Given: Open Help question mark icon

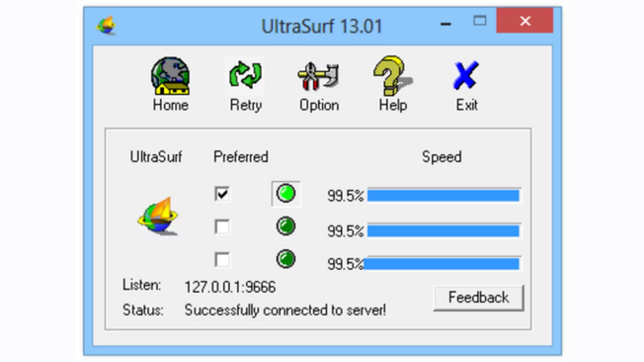Looking at the screenshot, I should click(393, 76).
